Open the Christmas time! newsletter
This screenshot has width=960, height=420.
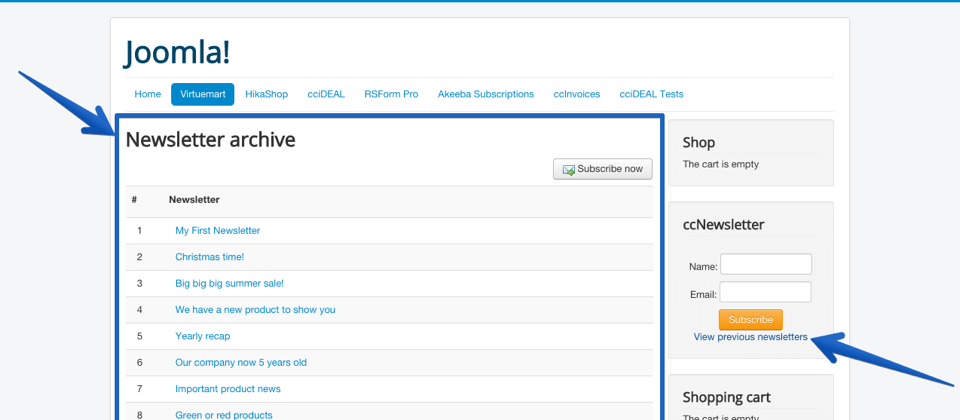coord(209,257)
